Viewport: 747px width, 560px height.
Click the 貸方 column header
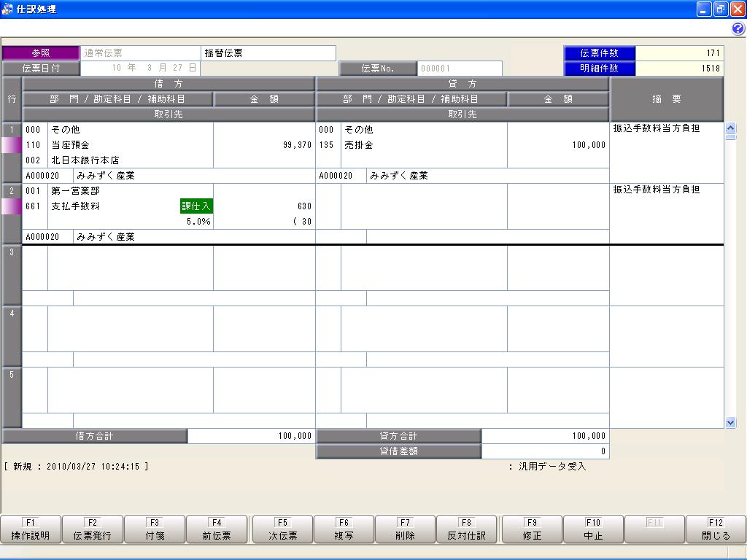tap(462, 84)
